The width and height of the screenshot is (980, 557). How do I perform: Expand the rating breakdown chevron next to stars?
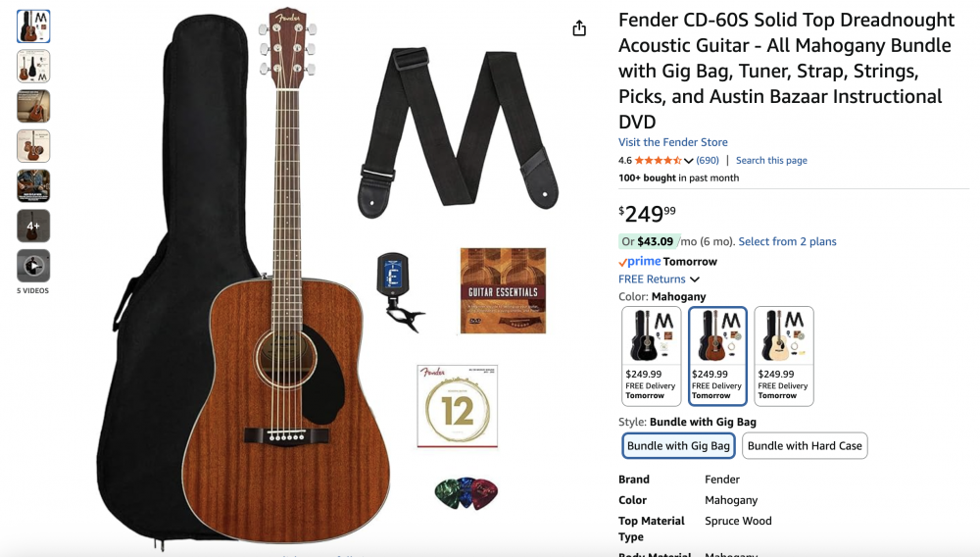click(689, 161)
